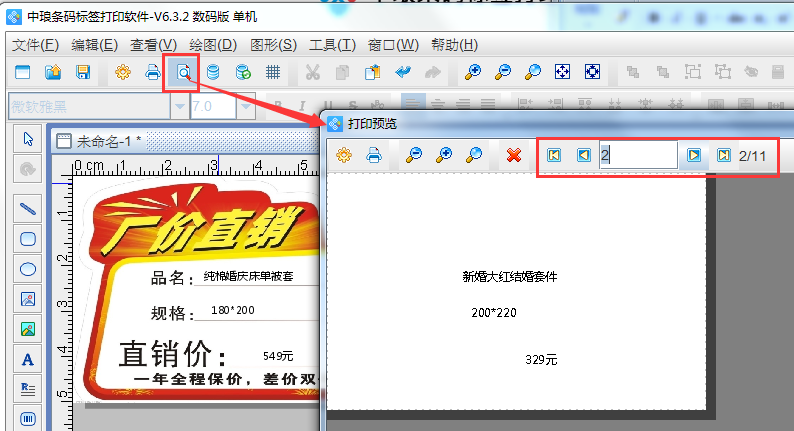This screenshot has height=431, width=794.
Task: Open the 工具(T) menu
Action: [332, 45]
